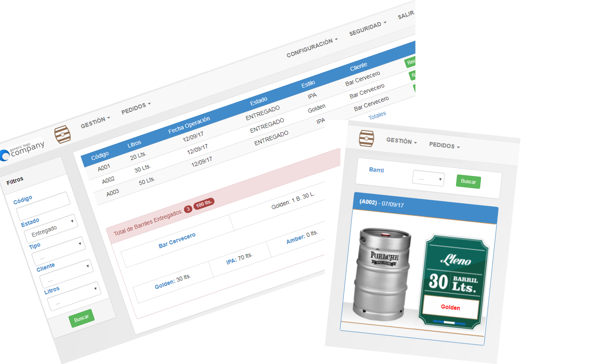The image size is (610, 364).
Task: Click the '(A002) - 07/09/17' card header
Action: coord(425,207)
